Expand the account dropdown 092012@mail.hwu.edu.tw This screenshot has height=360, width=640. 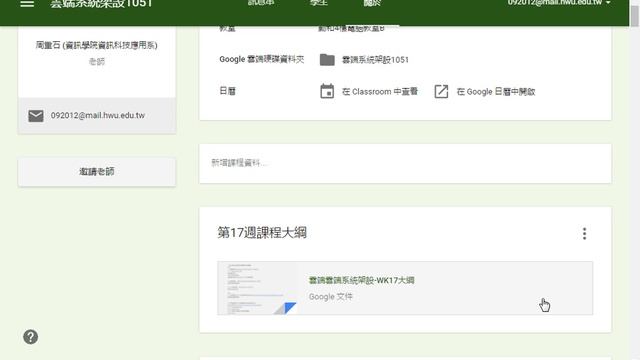pyautogui.click(x=559, y=3)
